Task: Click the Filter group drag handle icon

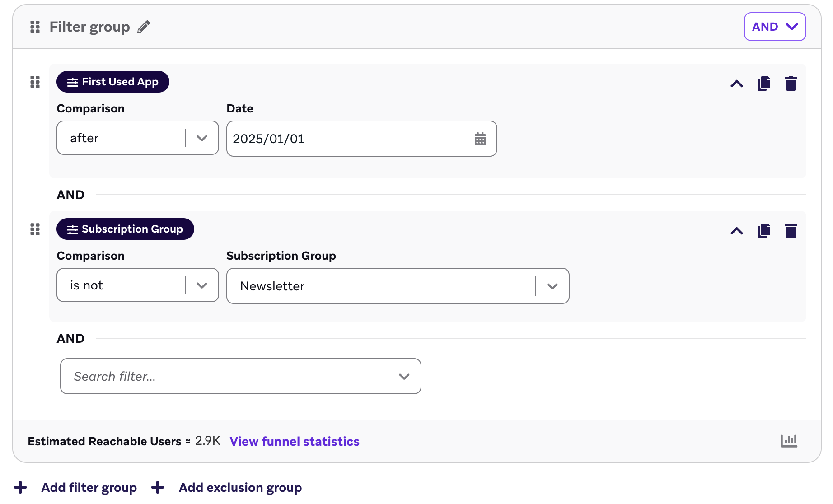Action: pyautogui.click(x=35, y=27)
